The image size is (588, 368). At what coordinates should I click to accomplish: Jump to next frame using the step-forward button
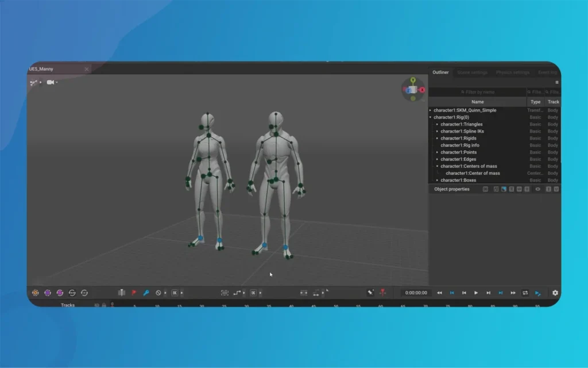(x=488, y=293)
